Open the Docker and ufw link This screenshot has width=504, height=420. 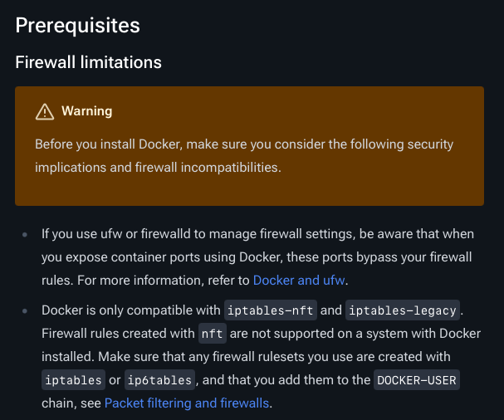click(x=299, y=281)
